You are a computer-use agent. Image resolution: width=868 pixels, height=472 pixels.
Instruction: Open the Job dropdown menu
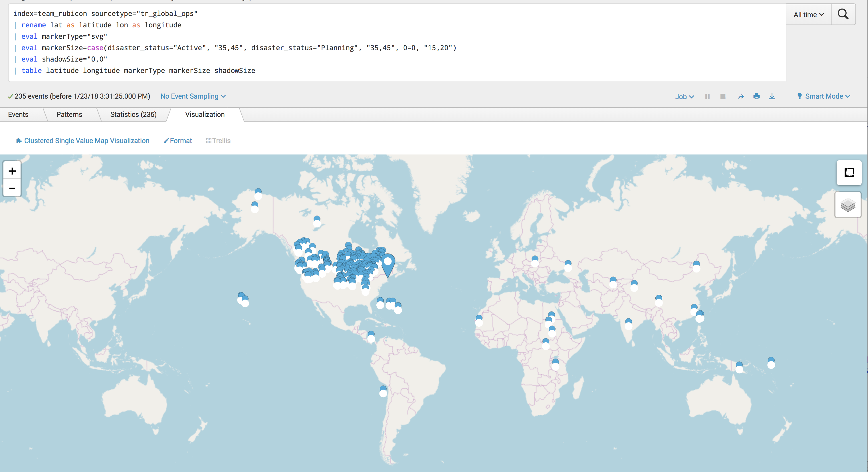click(x=684, y=97)
